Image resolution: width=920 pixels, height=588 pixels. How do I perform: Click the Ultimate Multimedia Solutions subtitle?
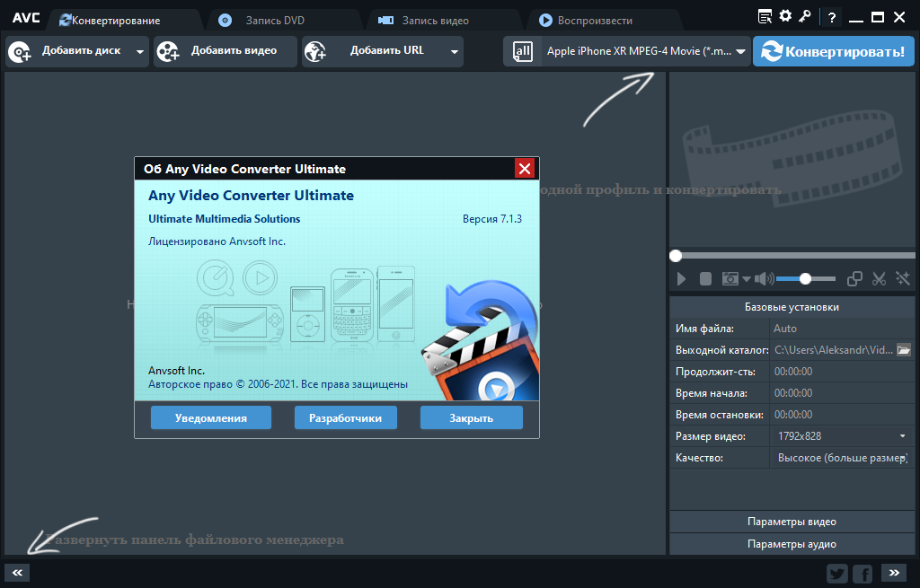click(224, 219)
